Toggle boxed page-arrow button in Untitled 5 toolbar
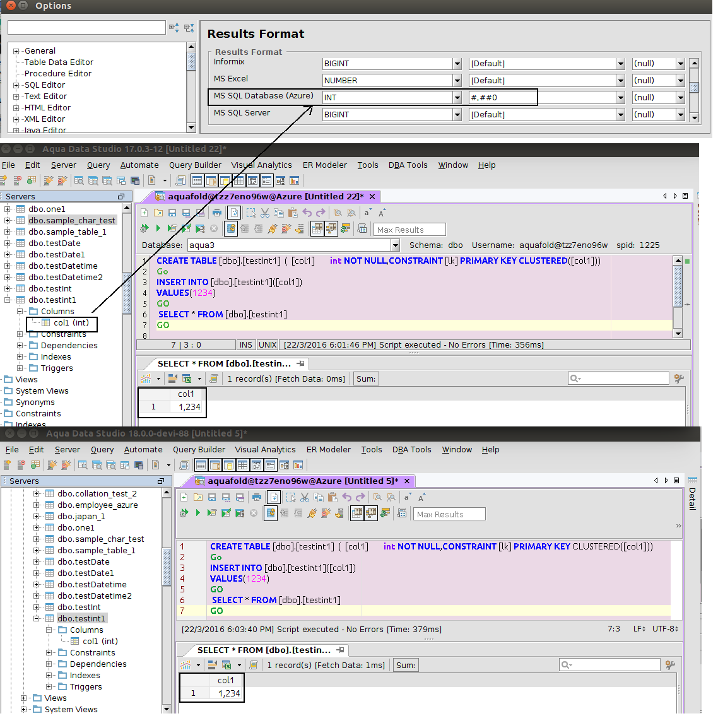 coord(274,498)
